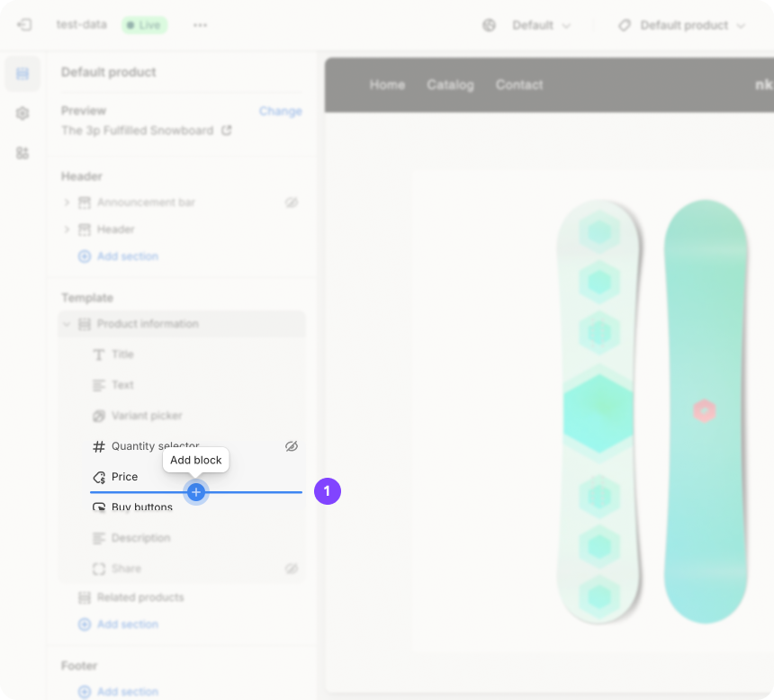Click the Change preview link
Screen dimensions: 774x700
[x=281, y=111]
